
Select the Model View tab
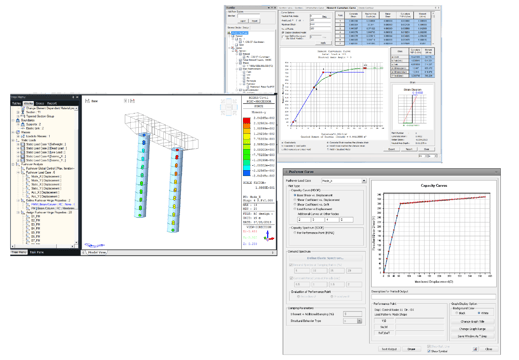(x=97, y=252)
